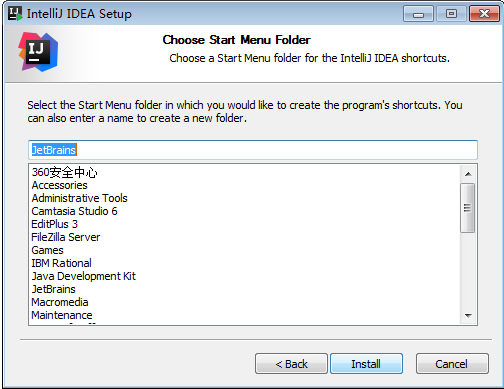The width and height of the screenshot is (504, 389).
Task: Go back with the Back button
Action: tap(291, 364)
